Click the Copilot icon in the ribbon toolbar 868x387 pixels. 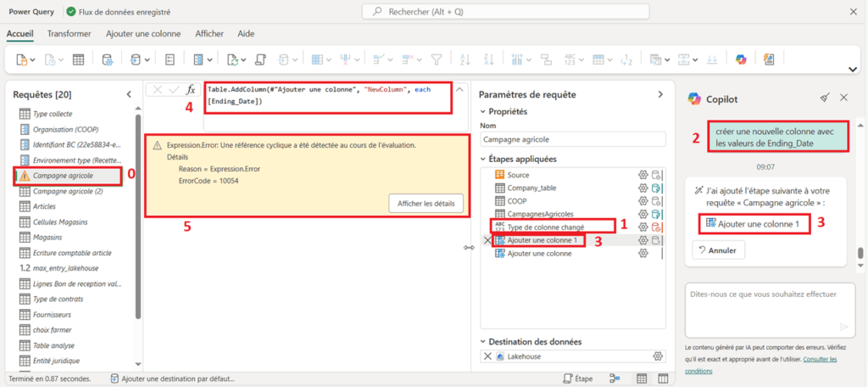pyautogui.click(x=739, y=59)
